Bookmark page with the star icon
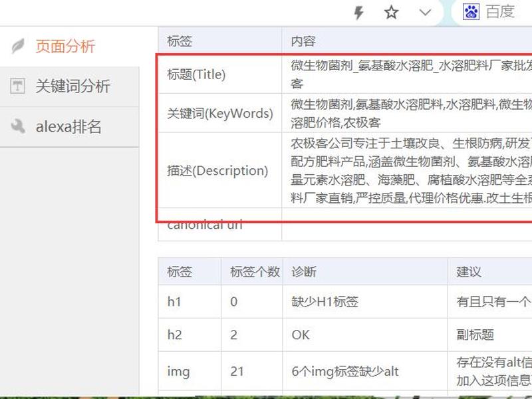The image size is (532, 399). tap(391, 13)
